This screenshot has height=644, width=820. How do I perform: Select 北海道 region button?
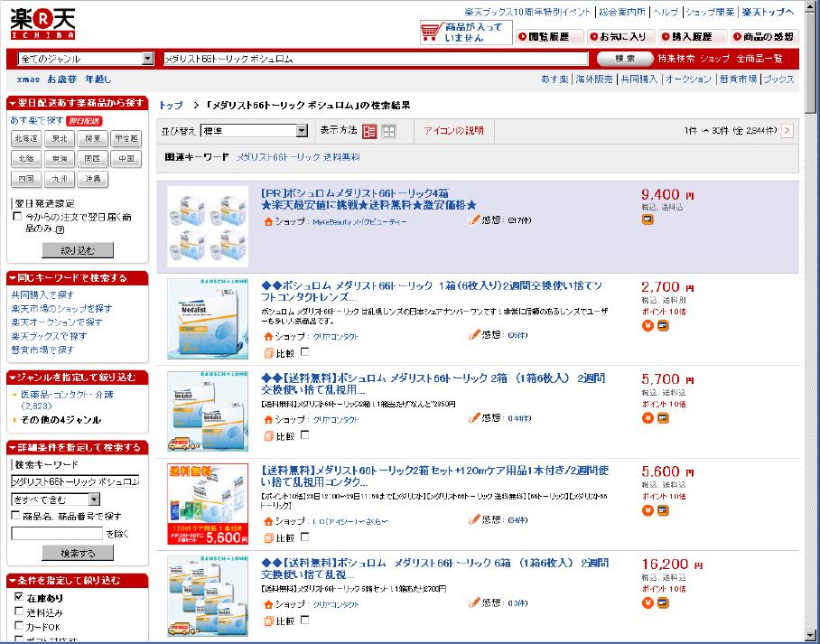pos(26,138)
